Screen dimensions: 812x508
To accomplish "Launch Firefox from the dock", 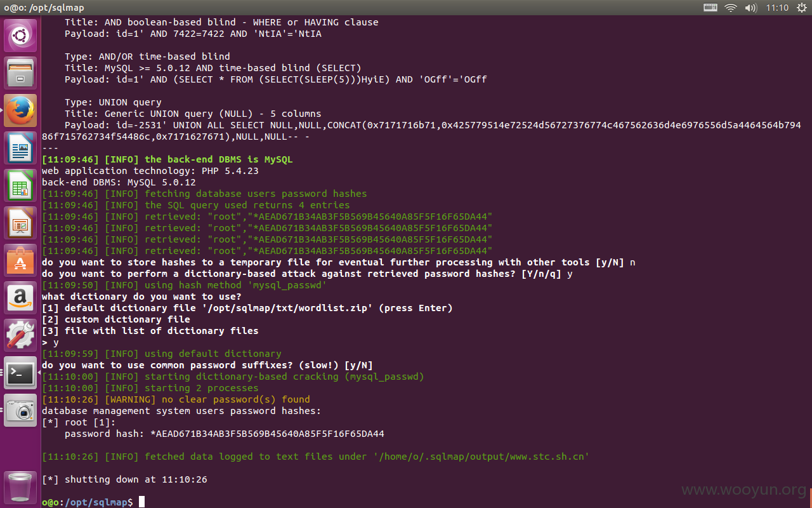I will pos(20,110).
